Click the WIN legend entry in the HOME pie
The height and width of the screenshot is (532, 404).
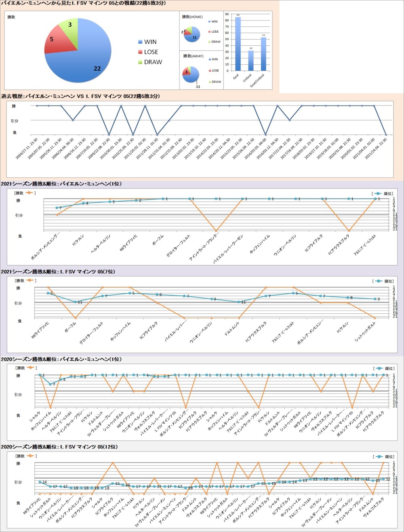pos(213,21)
